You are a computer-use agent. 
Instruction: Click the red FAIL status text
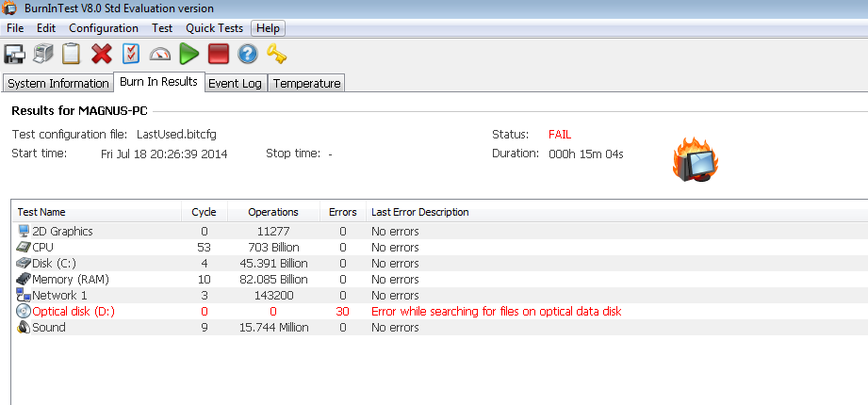[560, 135]
